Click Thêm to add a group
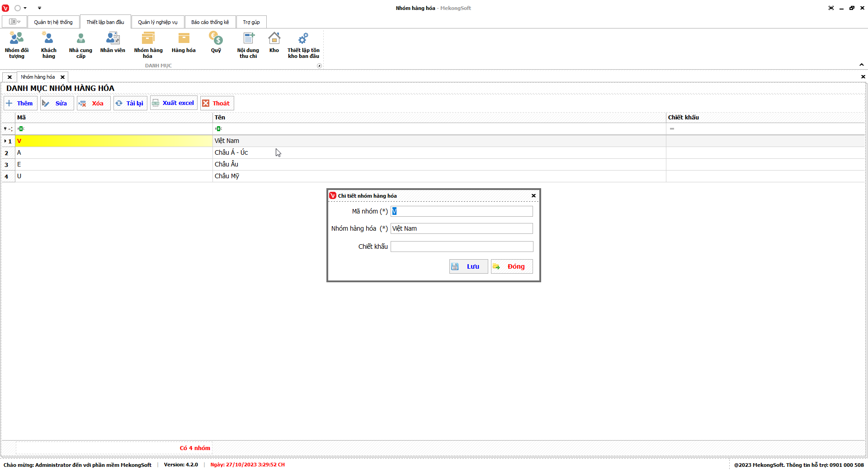 (x=20, y=103)
